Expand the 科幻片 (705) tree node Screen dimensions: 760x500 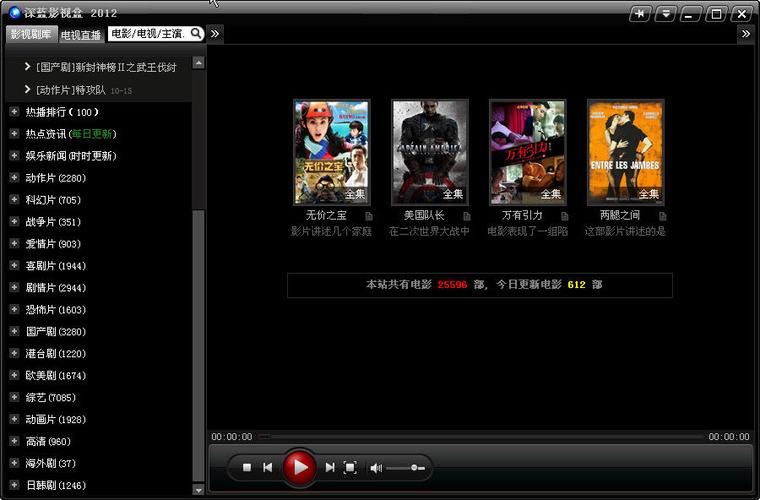coord(14,200)
